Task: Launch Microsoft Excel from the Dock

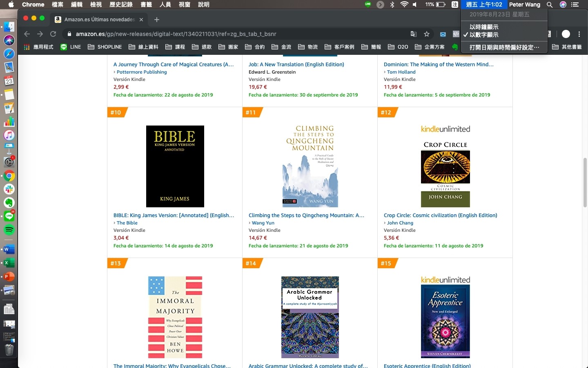Action: coord(9,263)
